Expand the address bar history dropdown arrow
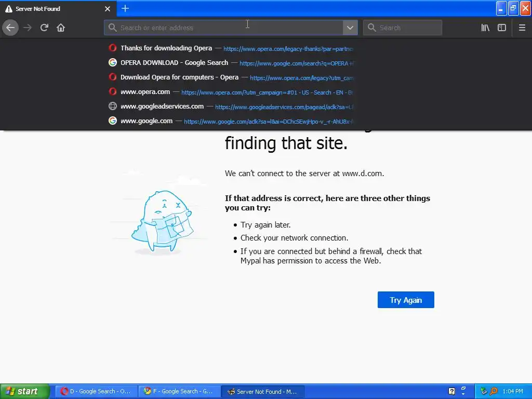532x399 pixels. (350, 28)
